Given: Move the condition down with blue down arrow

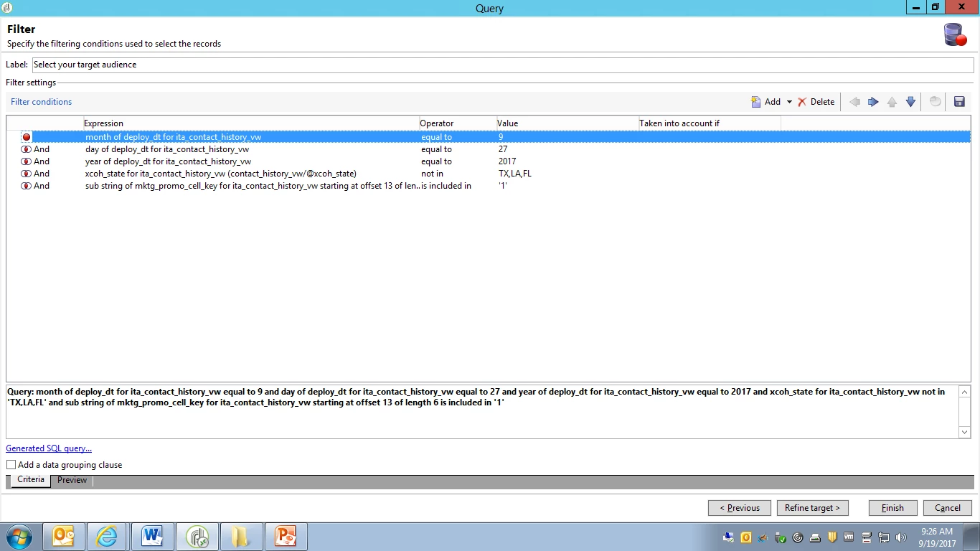Looking at the screenshot, I should coord(910,102).
